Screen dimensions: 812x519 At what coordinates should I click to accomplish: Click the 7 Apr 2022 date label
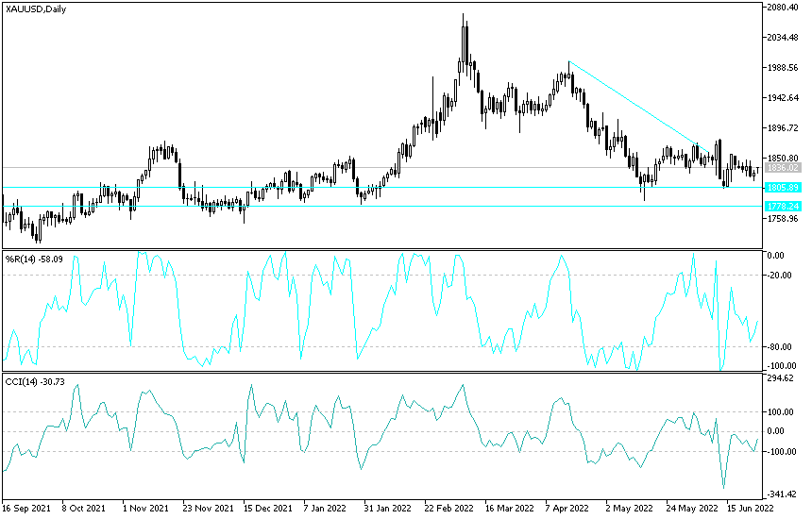point(567,508)
